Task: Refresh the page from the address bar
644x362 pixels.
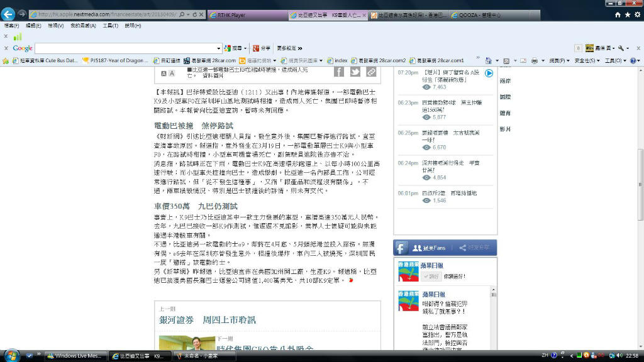Action: point(195,14)
